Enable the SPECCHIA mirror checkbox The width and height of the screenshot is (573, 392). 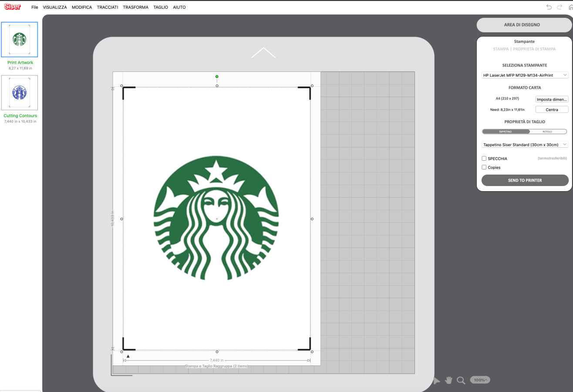[484, 159]
